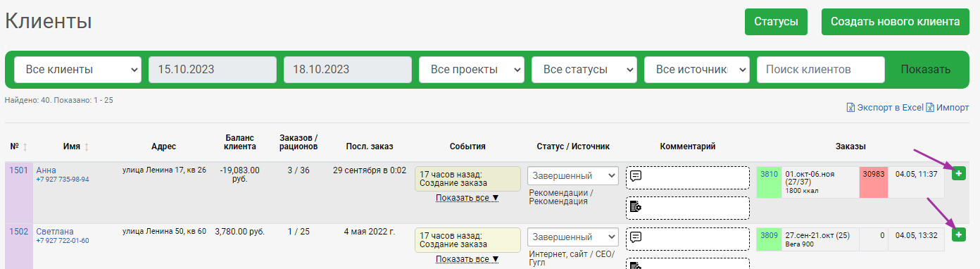Expand Показать все events for Анна
The height and width of the screenshot is (269, 980).
point(467,198)
